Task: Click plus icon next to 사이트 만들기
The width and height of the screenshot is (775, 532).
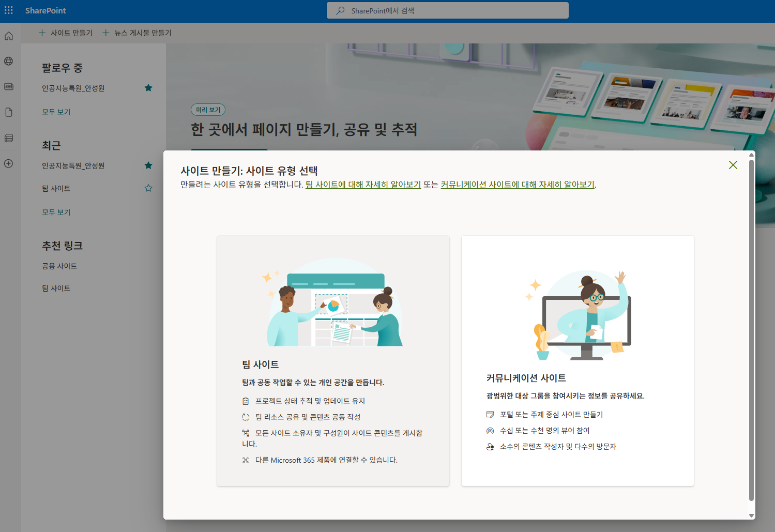Action: click(x=42, y=33)
